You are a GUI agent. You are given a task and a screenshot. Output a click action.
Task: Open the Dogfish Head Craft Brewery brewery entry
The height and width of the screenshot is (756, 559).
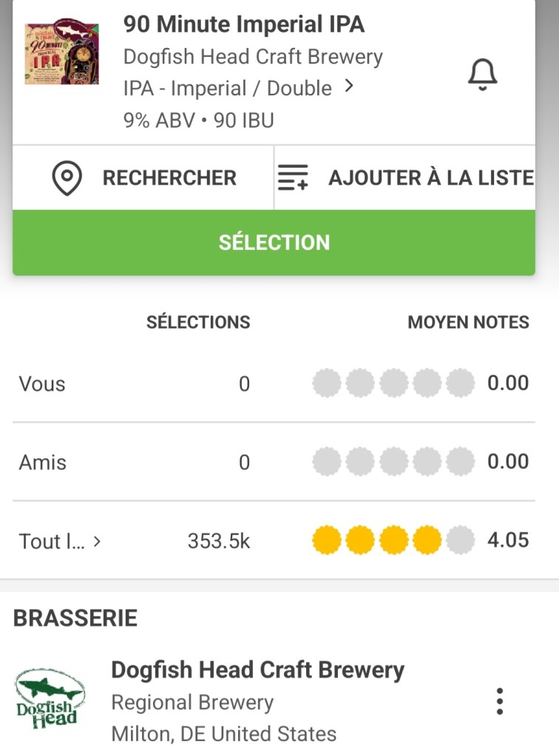257,670
